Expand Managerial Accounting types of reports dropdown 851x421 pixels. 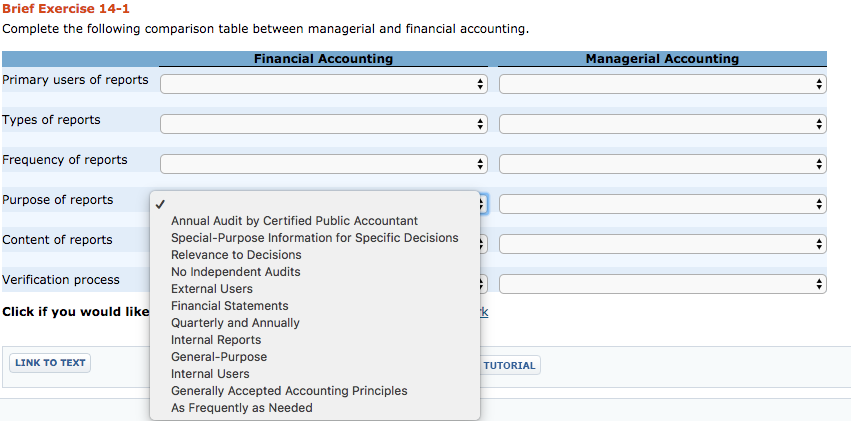click(x=662, y=124)
